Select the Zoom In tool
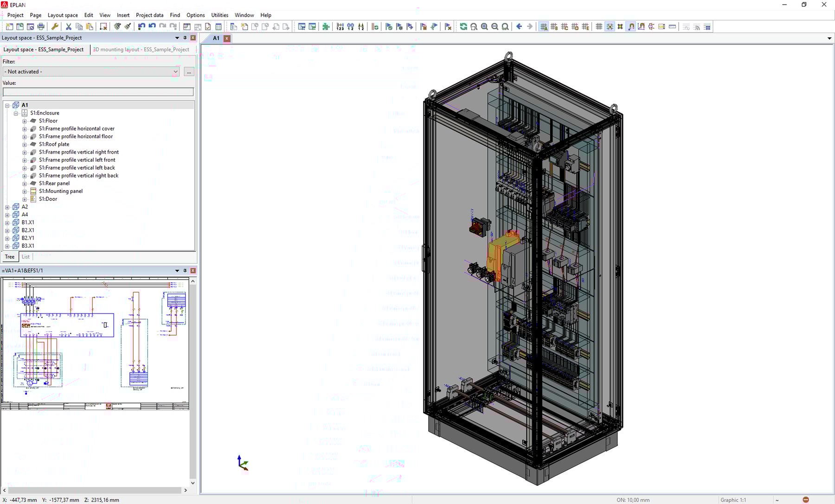The width and height of the screenshot is (835, 504). click(x=484, y=26)
